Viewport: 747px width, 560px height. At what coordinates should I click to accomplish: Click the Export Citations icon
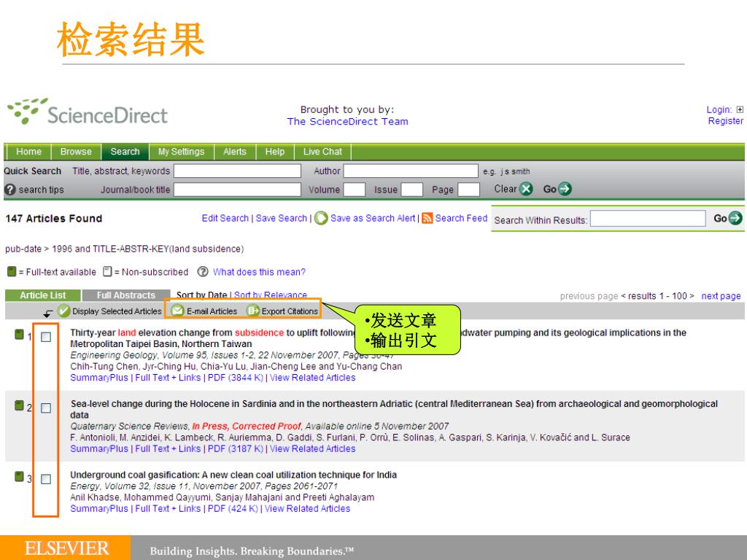(253, 311)
